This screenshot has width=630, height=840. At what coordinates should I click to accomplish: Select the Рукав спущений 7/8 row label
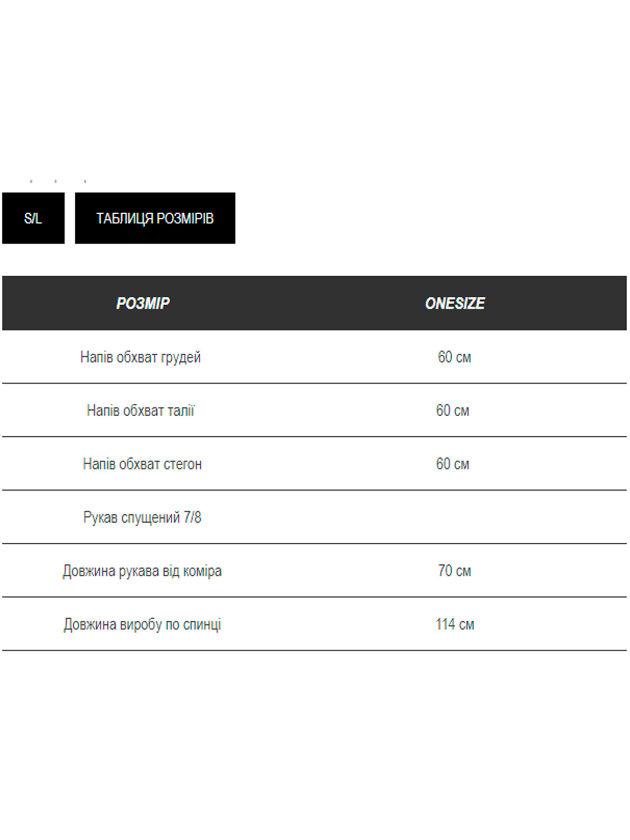(142, 517)
